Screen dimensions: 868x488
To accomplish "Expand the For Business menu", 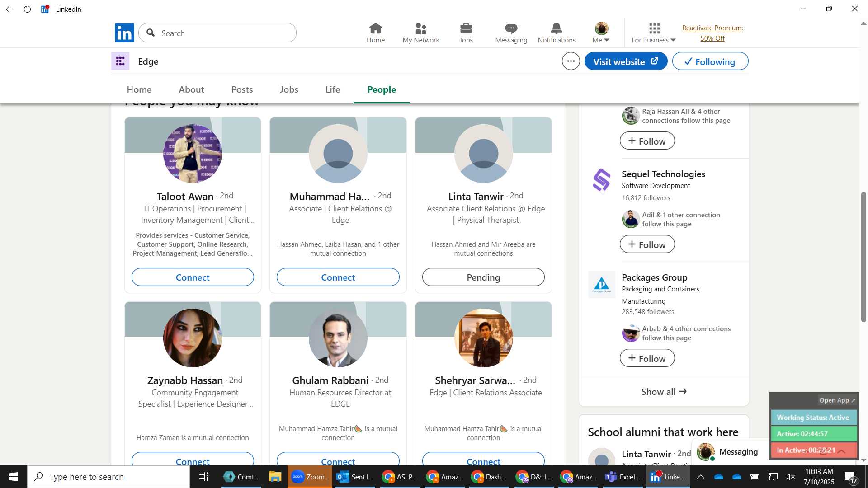I will click(654, 33).
